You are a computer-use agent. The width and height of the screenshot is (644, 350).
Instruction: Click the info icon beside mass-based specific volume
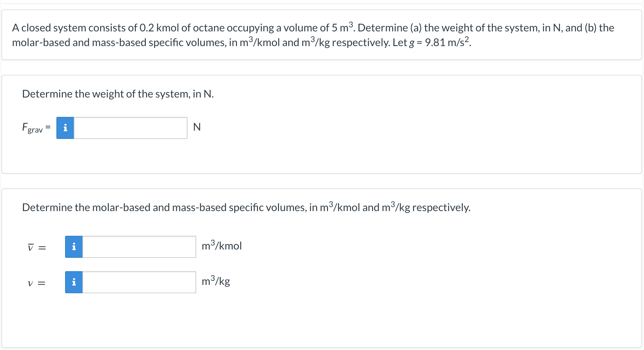click(74, 282)
